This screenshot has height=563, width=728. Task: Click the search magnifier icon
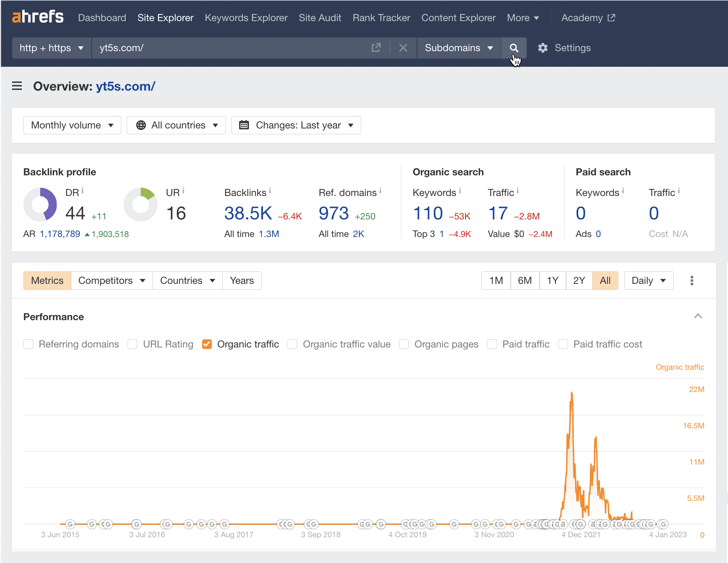point(514,48)
